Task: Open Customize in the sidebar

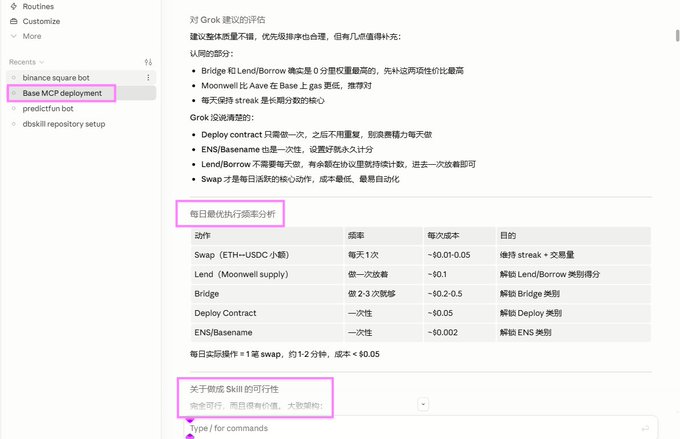Action: [41, 21]
